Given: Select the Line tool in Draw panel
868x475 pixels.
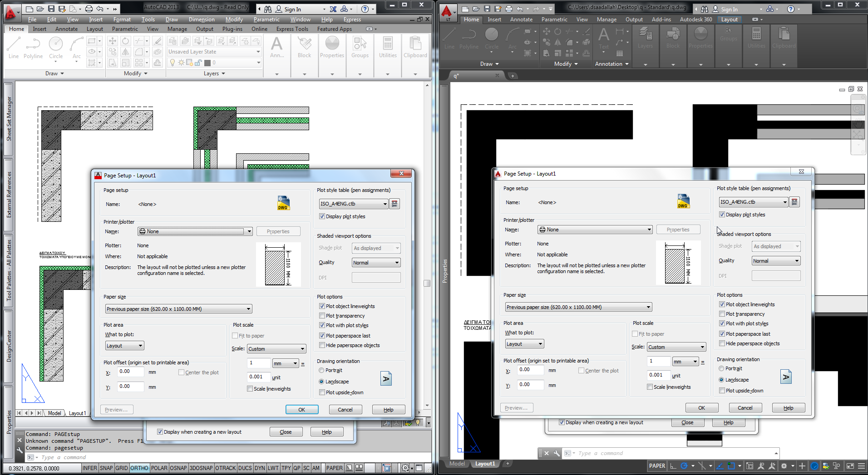Looking at the screenshot, I should [x=13, y=45].
